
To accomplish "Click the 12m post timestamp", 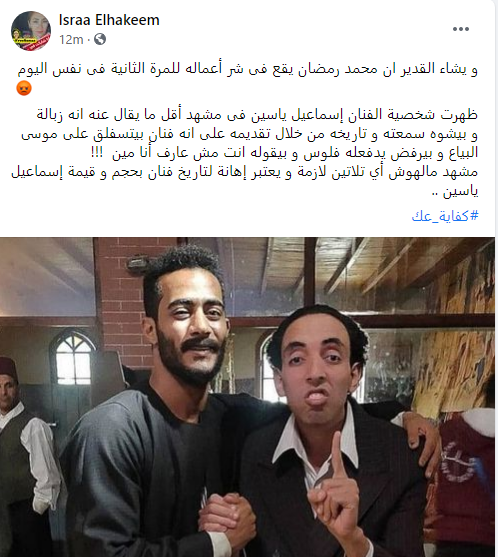I will pos(71,39).
